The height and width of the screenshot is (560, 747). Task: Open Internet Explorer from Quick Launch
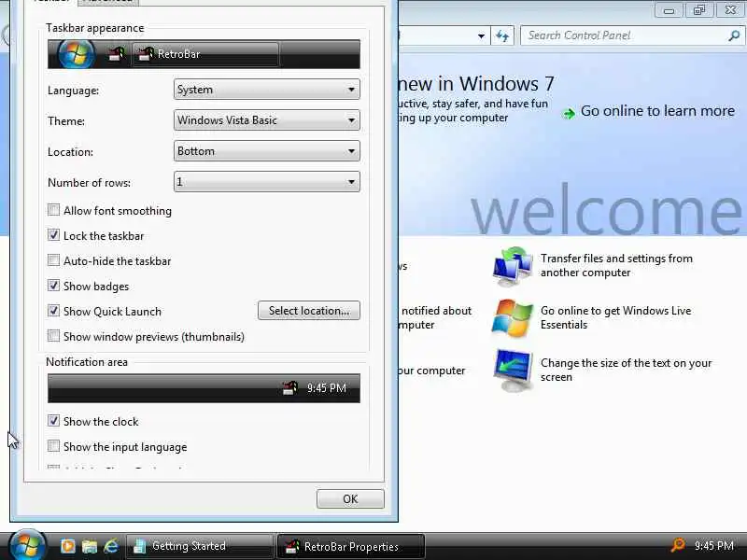[x=111, y=546]
